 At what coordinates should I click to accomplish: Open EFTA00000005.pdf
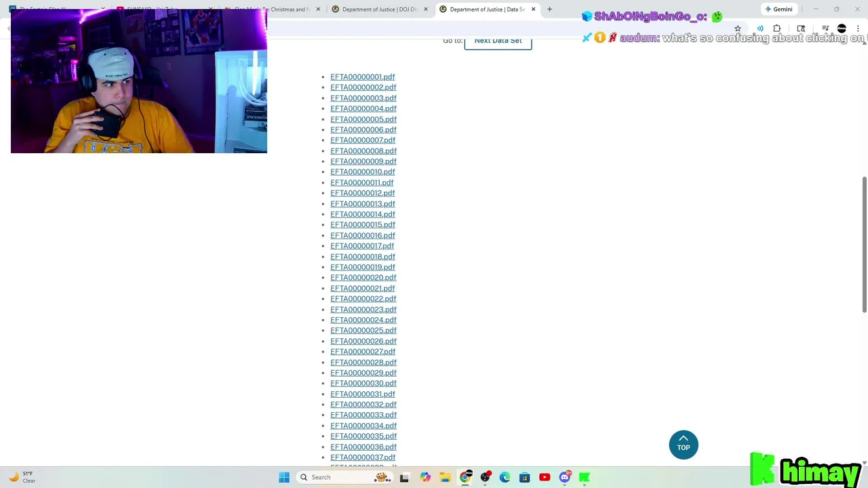tap(363, 119)
